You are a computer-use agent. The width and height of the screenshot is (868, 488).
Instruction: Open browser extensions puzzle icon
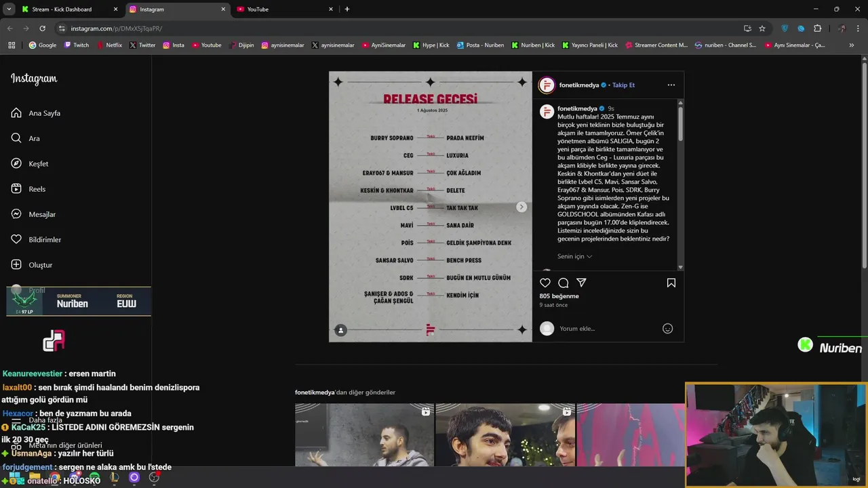point(817,28)
